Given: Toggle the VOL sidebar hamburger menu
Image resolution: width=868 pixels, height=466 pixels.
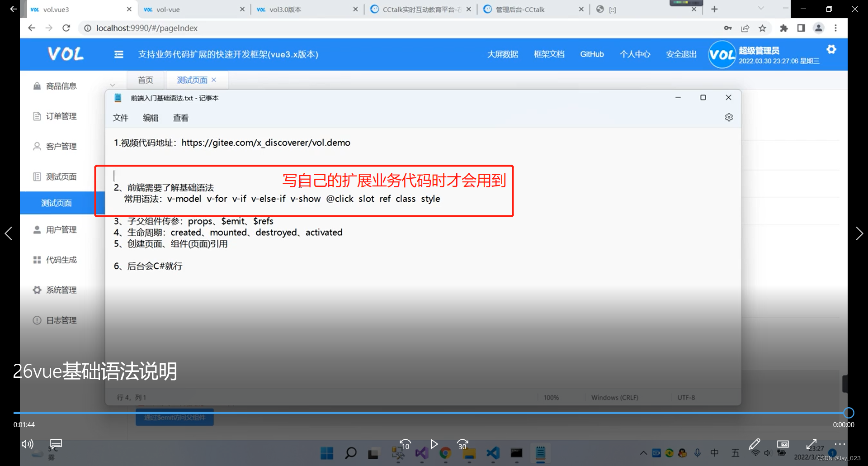Looking at the screenshot, I should coord(118,54).
